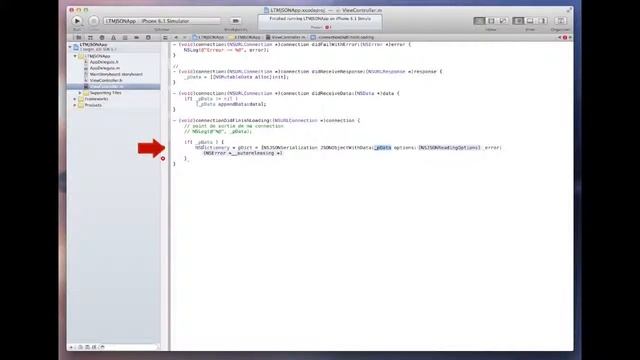The height and width of the screenshot is (360, 640).
Task: Toggle the Debug area view button
Action: (x=530, y=21)
